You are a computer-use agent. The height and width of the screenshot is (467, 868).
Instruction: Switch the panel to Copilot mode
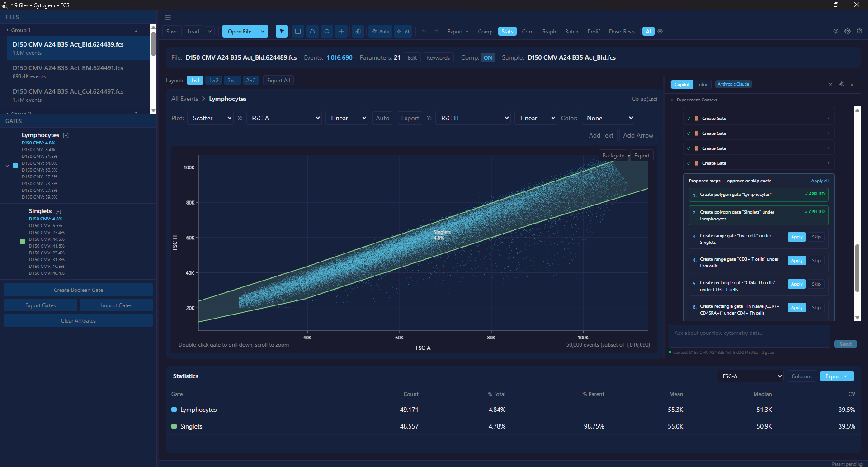tap(682, 84)
